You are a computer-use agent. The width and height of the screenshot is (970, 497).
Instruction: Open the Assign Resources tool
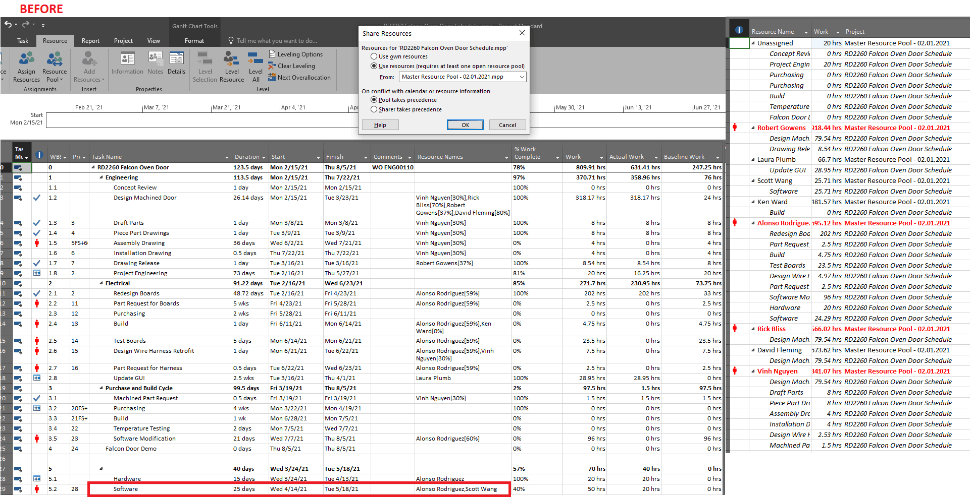coord(26,67)
